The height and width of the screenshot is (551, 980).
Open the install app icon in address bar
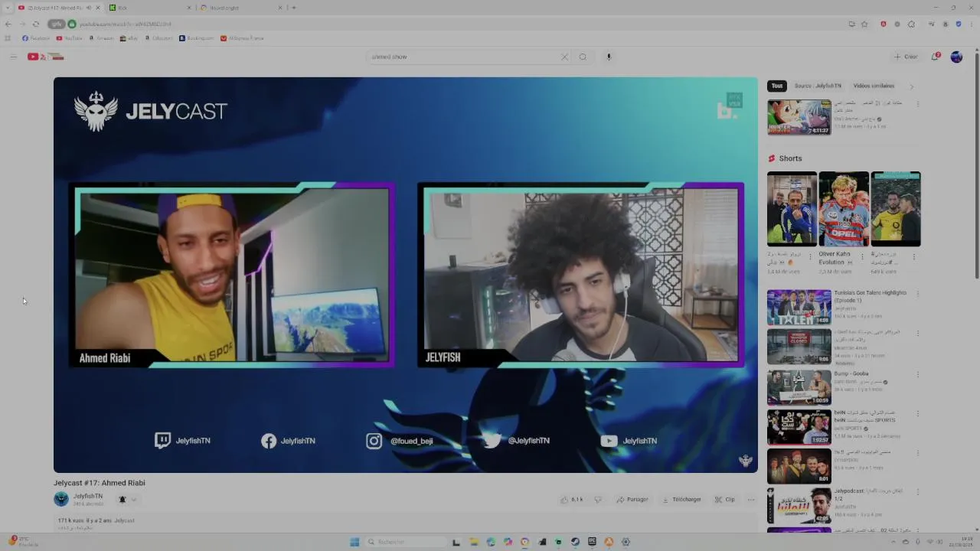(851, 24)
